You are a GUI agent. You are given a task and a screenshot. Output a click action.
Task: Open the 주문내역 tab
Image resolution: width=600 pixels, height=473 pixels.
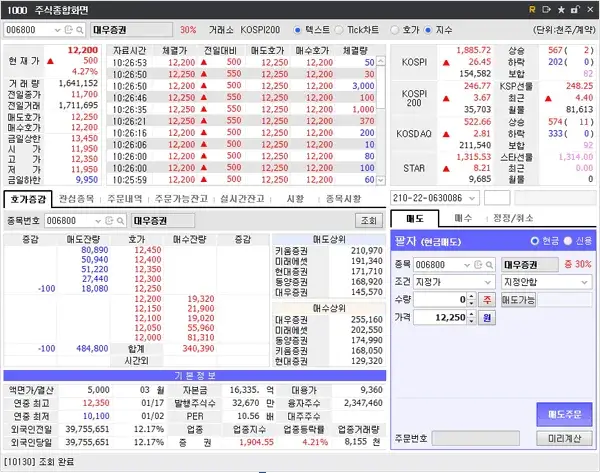(x=125, y=199)
